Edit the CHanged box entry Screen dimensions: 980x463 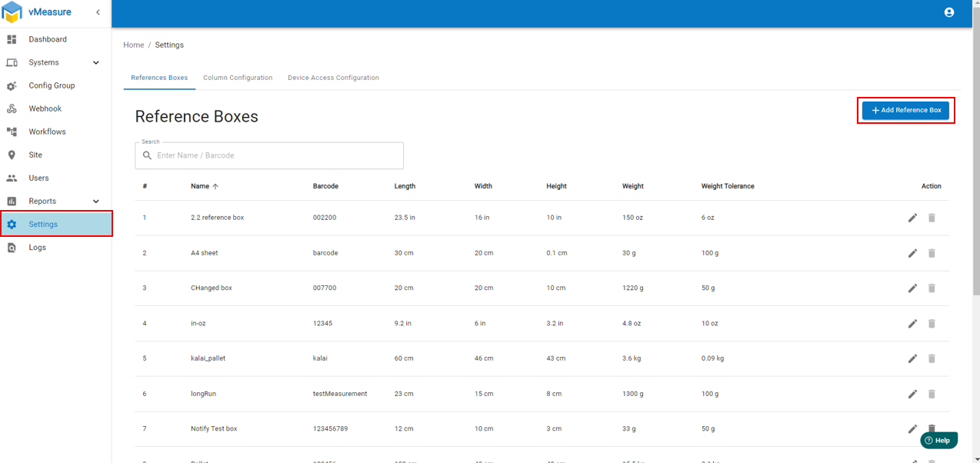click(912, 288)
